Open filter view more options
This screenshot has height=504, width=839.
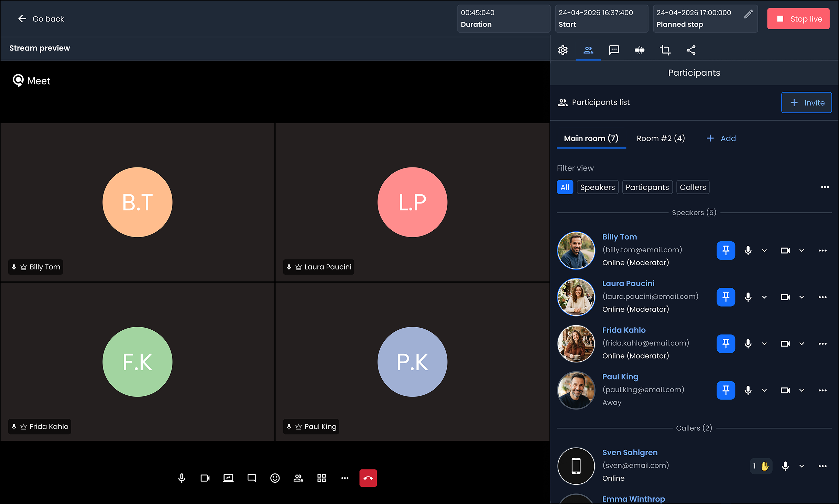[825, 187]
